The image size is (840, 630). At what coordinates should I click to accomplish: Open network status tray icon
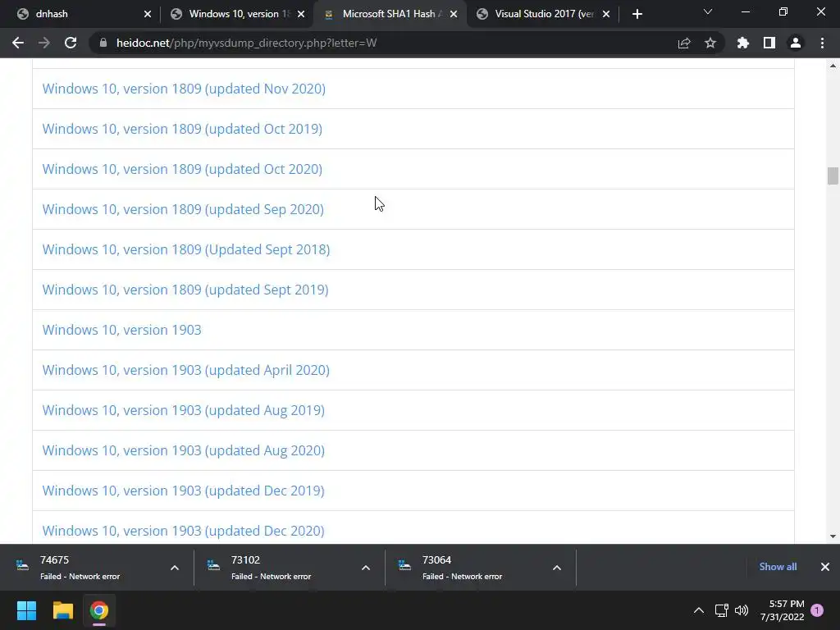click(x=722, y=610)
